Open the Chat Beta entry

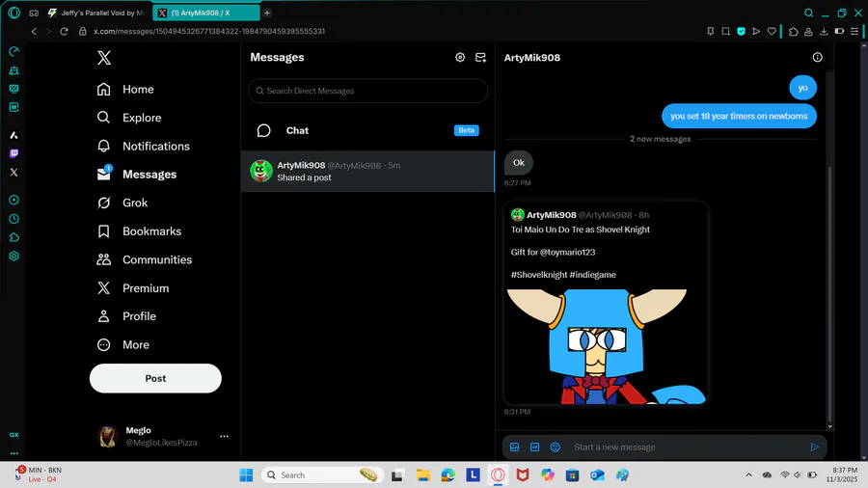pos(367,130)
